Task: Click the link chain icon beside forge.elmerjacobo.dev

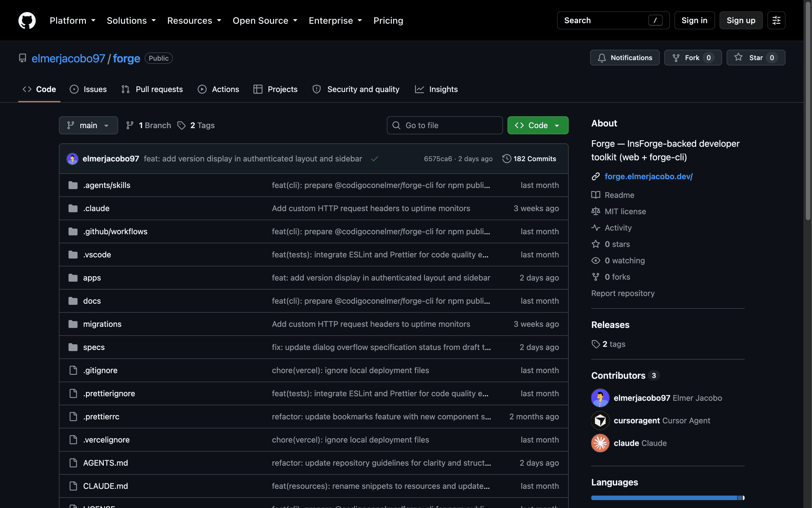Action: pyautogui.click(x=595, y=176)
